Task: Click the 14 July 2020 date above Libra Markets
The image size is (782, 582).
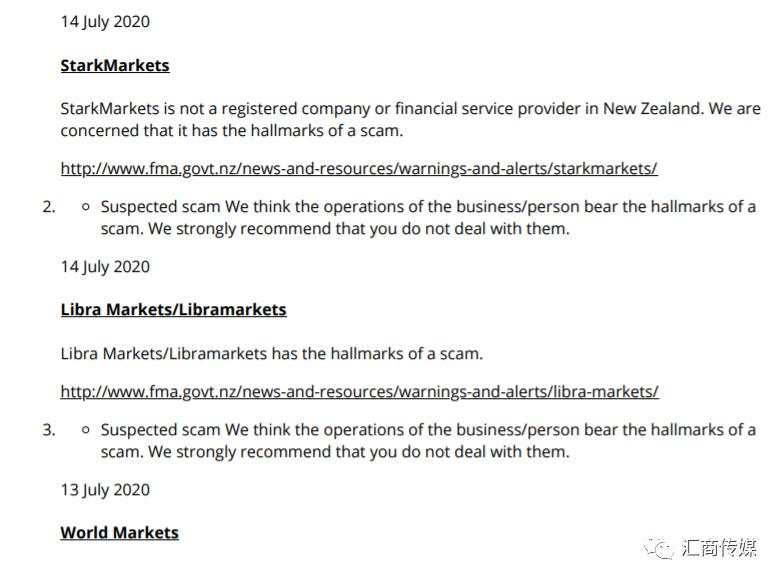Action: (105, 267)
